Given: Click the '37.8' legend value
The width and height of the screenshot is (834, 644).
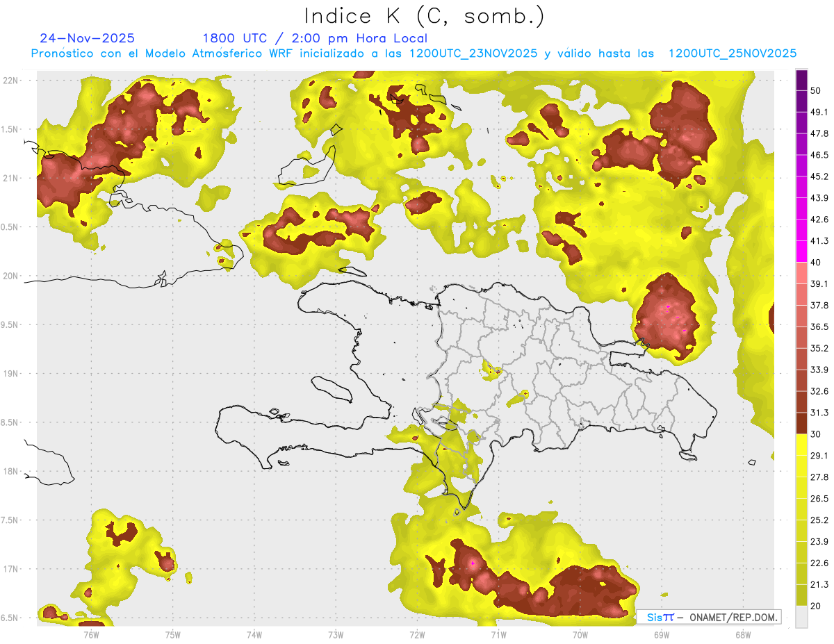Looking at the screenshot, I should pyautogui.click(x=819, y=305).
